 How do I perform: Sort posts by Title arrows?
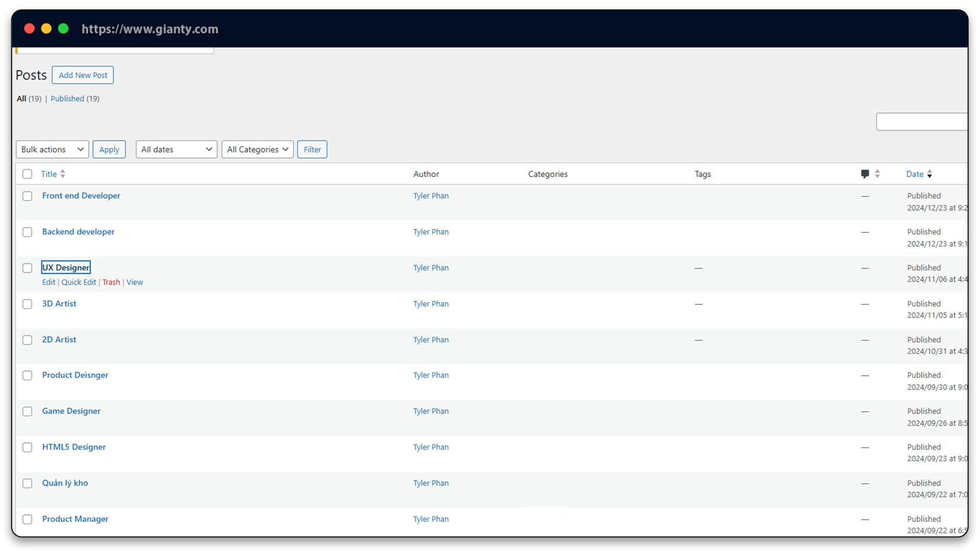pyautogui.click(x=62, y=174)
